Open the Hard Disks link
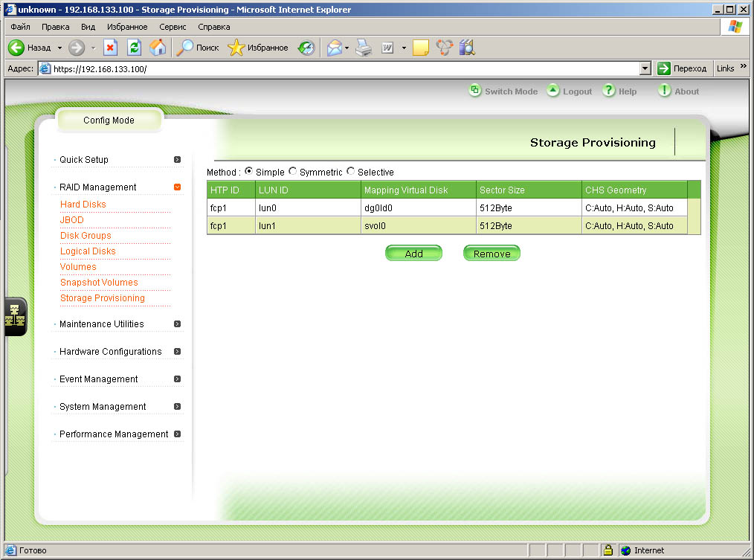This screenshot has width=754, height=560. pos(83,204)
